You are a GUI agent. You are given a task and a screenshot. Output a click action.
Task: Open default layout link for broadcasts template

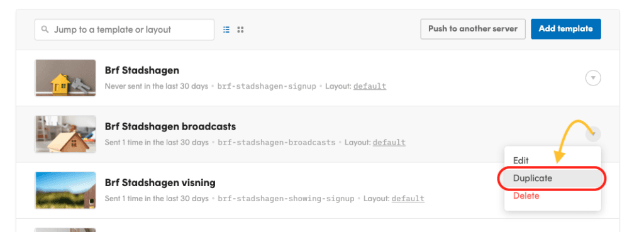click(x=389, y=143)
